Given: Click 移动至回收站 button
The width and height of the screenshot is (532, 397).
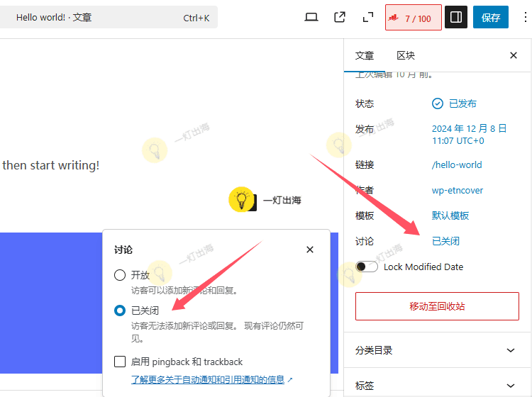Looking at the screenshot, I should pyautogui.click(x=437, y=306).
